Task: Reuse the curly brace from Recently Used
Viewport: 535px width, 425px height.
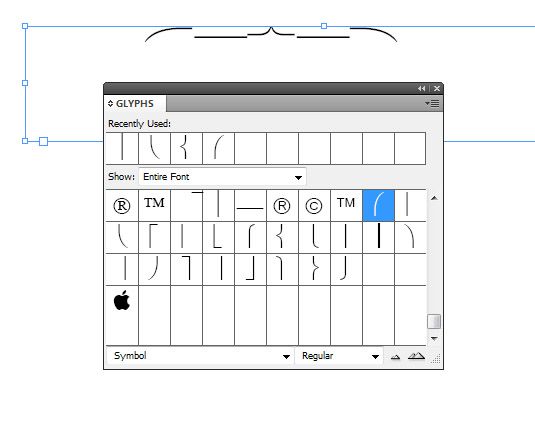Action: (186, 148)
